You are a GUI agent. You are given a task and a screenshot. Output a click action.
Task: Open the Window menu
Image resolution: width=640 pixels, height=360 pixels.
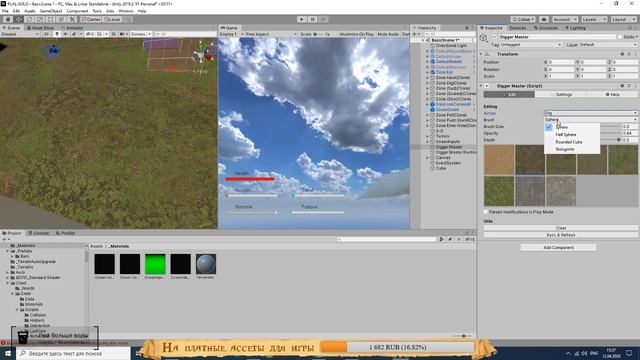(126, 11)
